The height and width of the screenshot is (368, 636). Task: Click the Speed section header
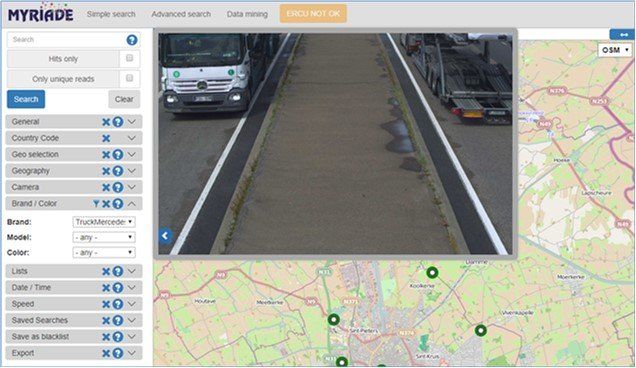point(74,304)
